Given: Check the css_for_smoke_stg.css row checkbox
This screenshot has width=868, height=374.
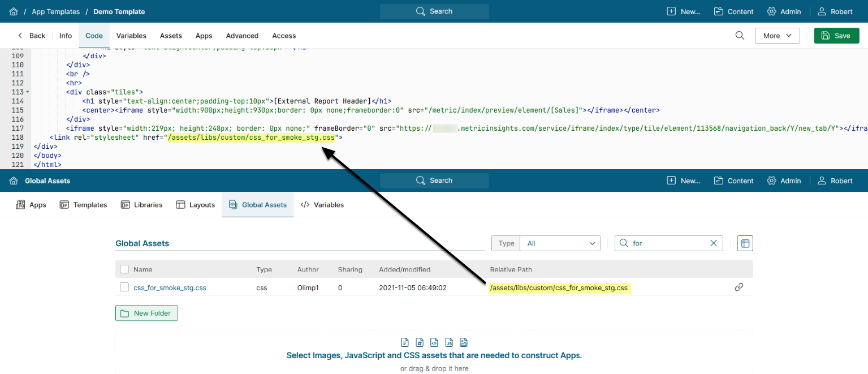Looking at the screenshot, I should (x=124, y=287).
